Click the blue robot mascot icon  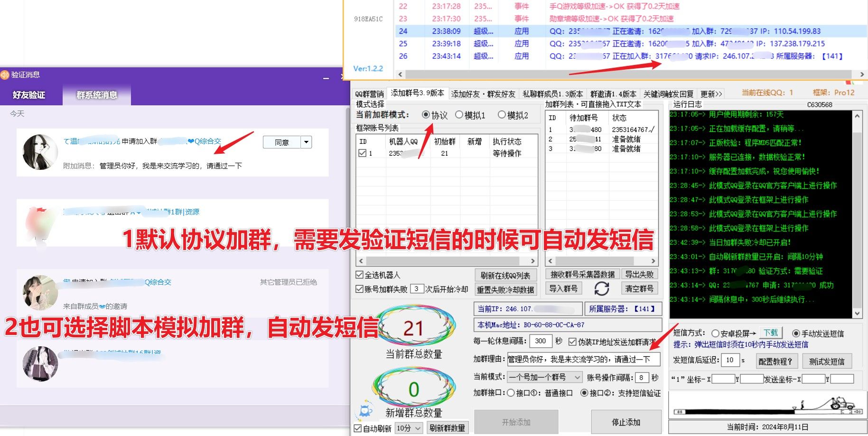pyautogui.click(x=365, y=410)
